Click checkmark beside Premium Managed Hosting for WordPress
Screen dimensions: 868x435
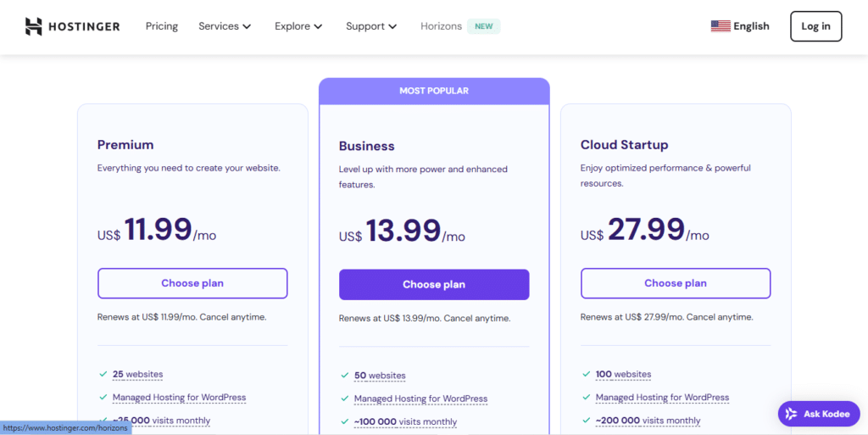click(x=103, y=398)
